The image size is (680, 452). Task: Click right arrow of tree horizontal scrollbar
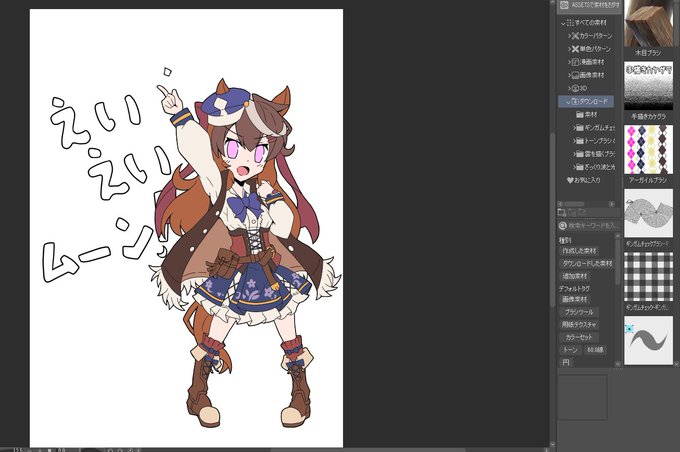coord(611,204)
